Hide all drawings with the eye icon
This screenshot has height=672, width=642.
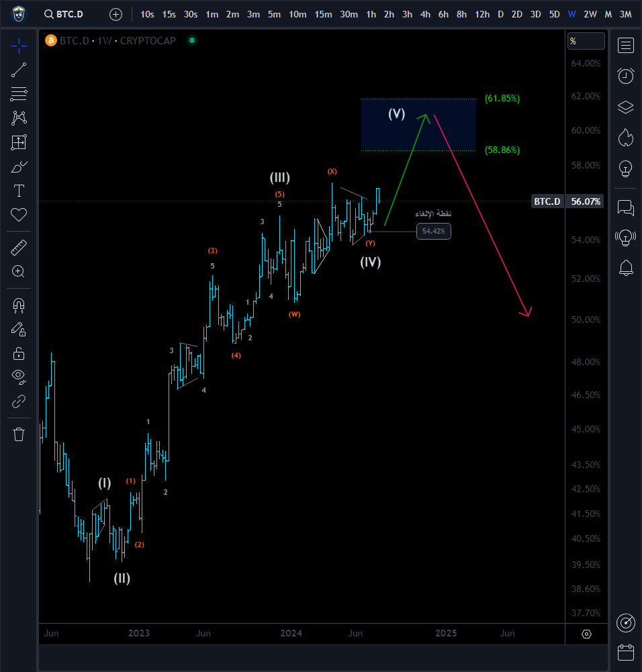(19, 377)
